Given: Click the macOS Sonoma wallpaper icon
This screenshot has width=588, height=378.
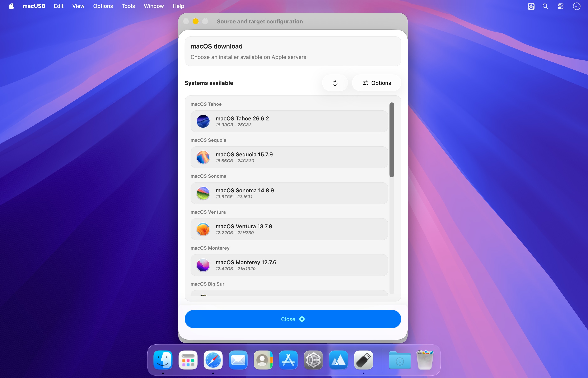Looking at the screenshot, I should [x=203, y=193].
